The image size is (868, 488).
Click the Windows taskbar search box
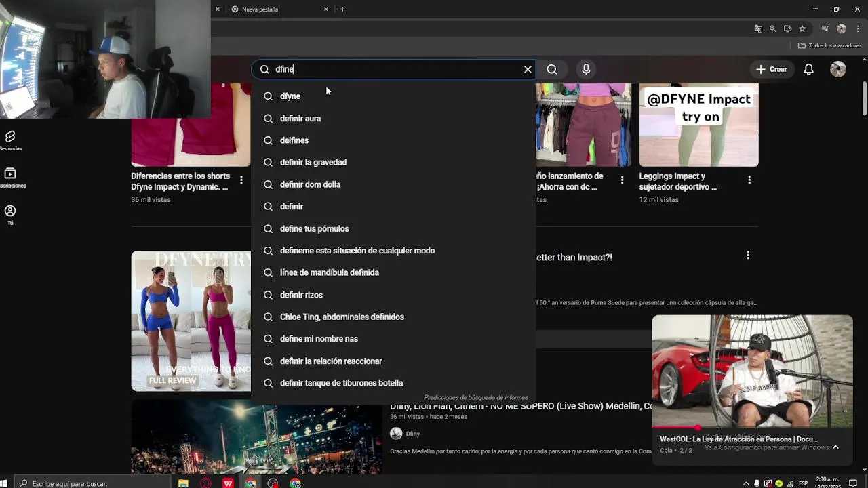click(92, 483)
